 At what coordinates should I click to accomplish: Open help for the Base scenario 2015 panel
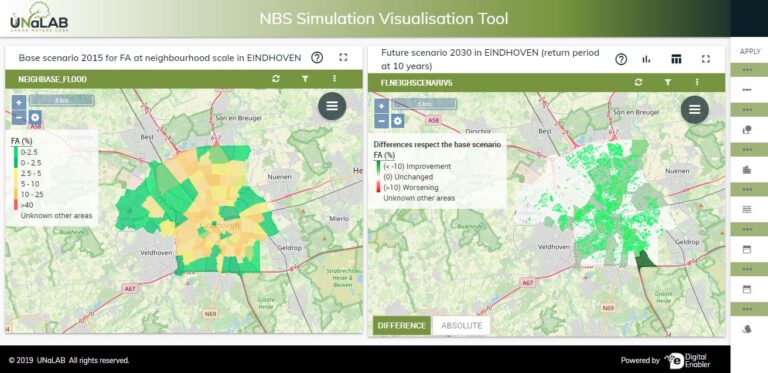coord(317,58)
